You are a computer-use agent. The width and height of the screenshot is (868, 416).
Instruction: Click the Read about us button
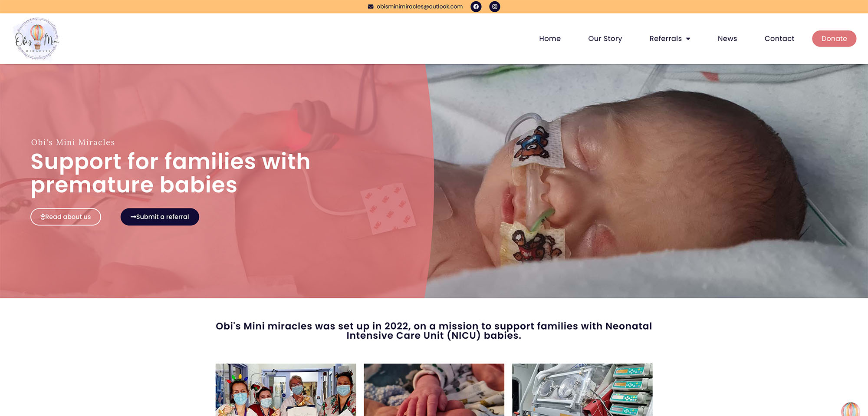click(x=66, y=217)
